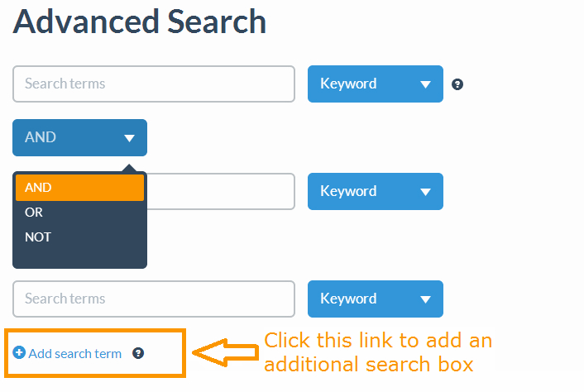Screen dimensions: 584x392
Task: Click the blue plus icon for adding search term
Action: (x=19, y=352)
